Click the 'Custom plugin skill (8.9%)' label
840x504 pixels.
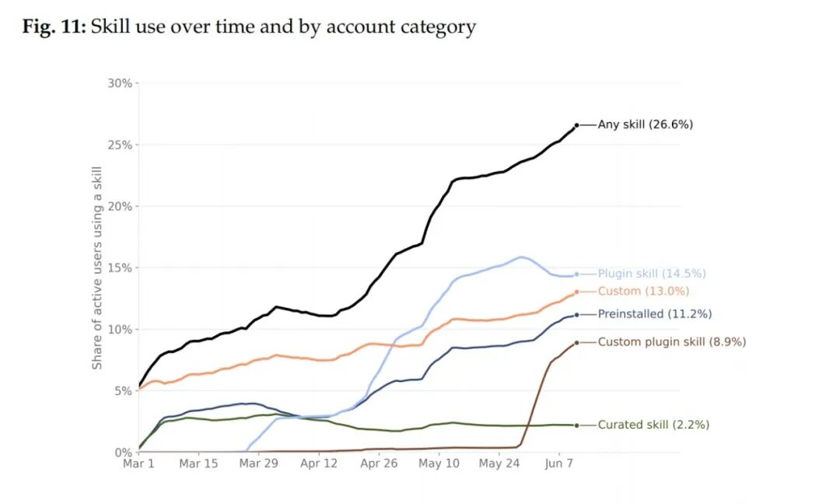click(672, 341)
